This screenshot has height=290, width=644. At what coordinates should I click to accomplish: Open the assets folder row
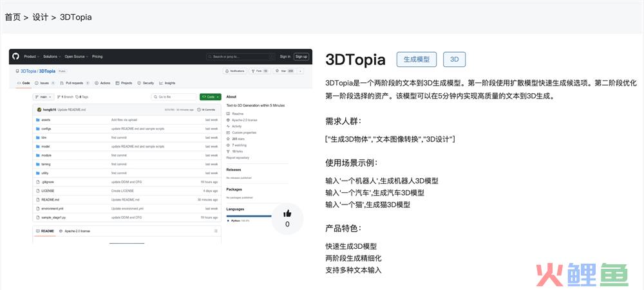click(127, 120)
